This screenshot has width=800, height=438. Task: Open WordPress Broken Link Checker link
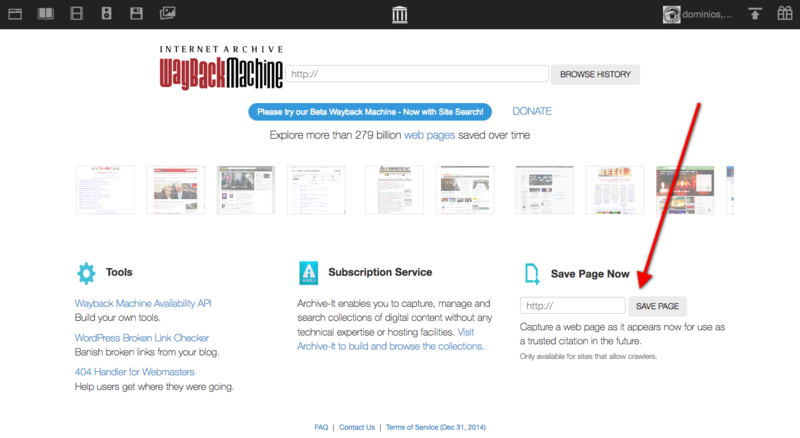pos(142,338)
